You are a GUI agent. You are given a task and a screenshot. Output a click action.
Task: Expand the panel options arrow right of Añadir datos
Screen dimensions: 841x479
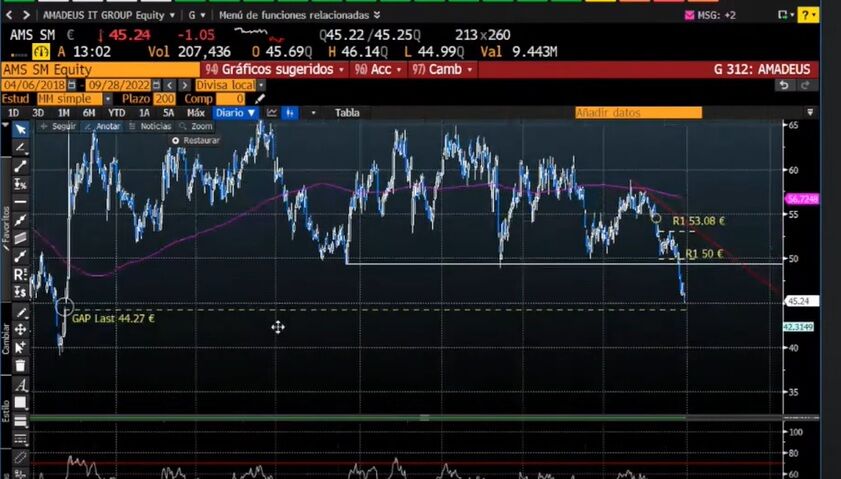(x=810, y=112)
